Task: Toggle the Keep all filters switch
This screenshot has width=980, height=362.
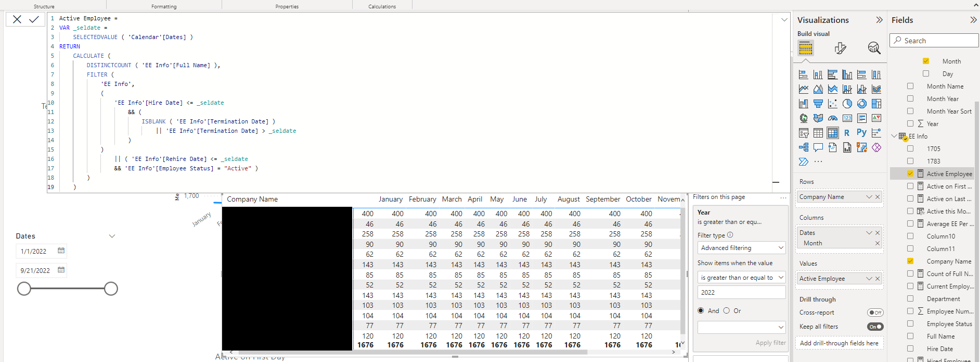Action: [875, 327]
